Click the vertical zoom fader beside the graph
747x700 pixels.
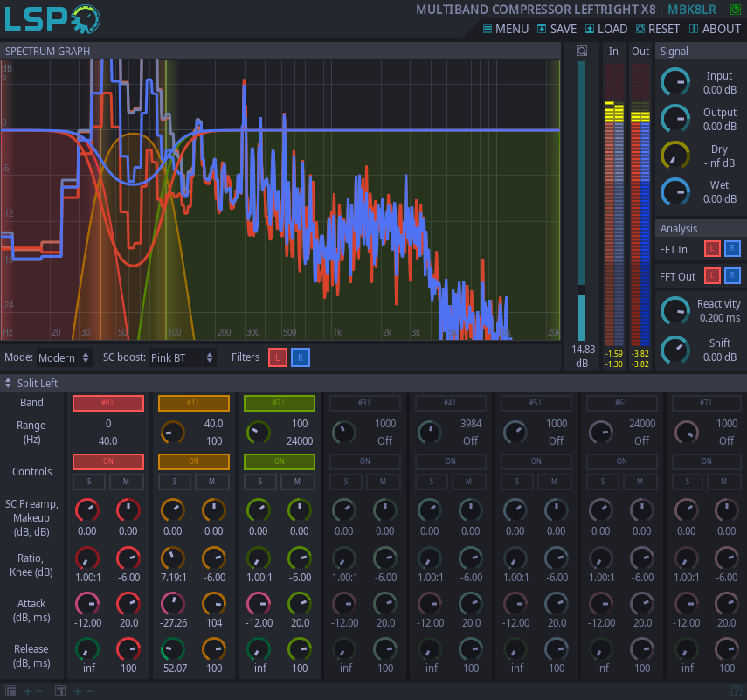pos(582,200)
